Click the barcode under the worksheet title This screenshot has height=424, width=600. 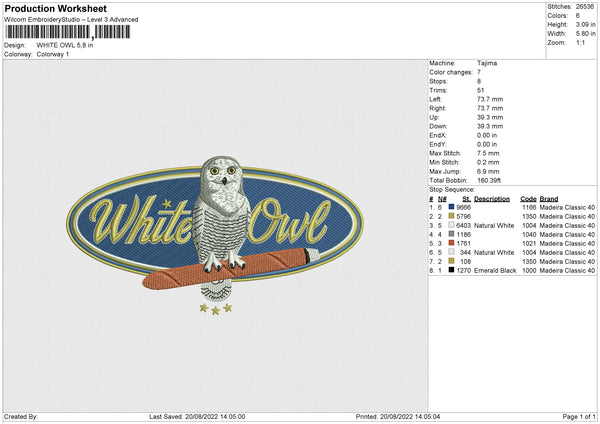[x=68, y=32]
